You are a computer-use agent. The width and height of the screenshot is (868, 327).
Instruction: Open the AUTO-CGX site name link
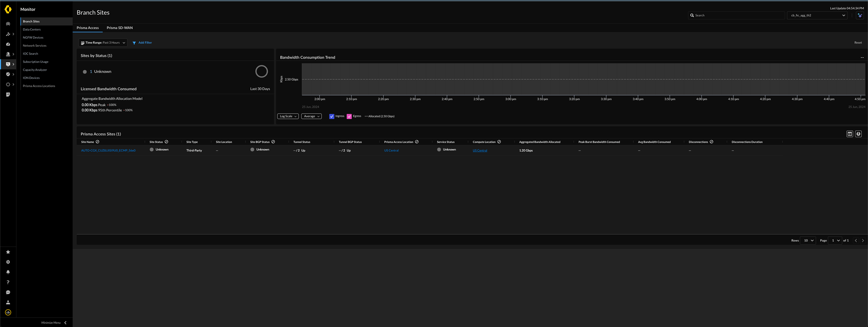[108, 150]
